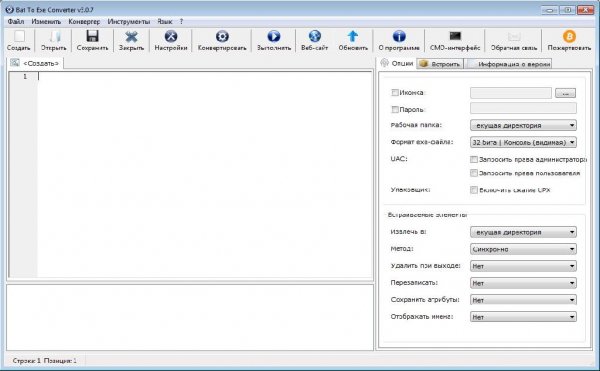Open the ? help menu
Screen dimensions: 600x371
[x=181, y=22]
